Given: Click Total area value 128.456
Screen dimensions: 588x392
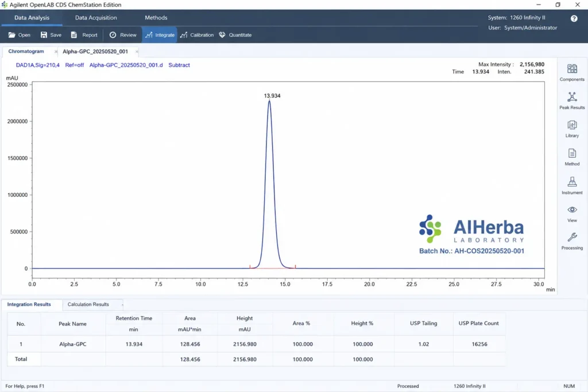Looking at the screenshot, I should click(189, 359).
